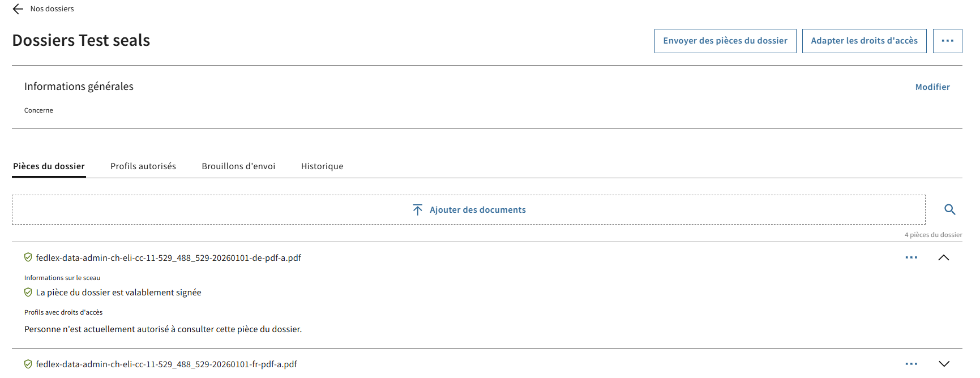Click the back arrow icon beside Nos dossiers
Image resolution: width=980 pixels, height=378 pixels.
[18, 9]
